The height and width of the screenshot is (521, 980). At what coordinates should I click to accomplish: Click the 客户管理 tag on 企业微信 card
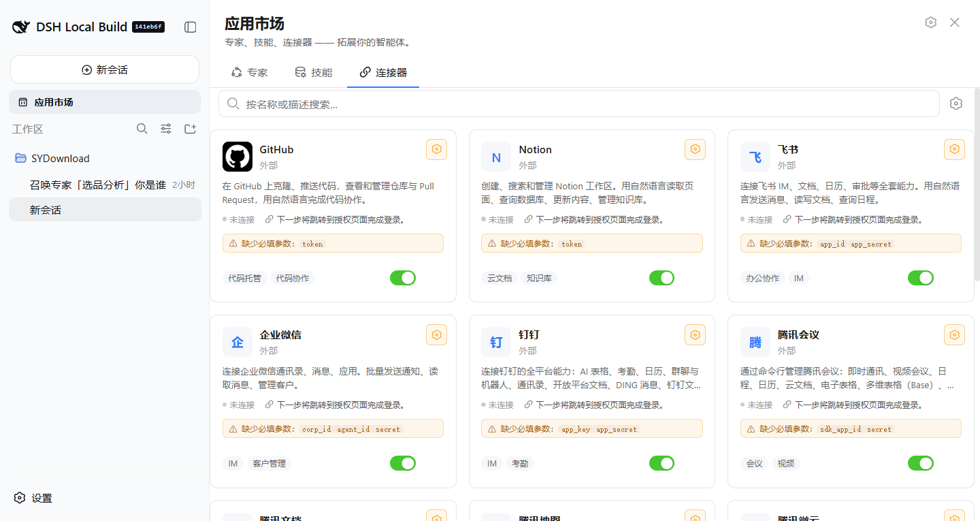pos(269,463)
